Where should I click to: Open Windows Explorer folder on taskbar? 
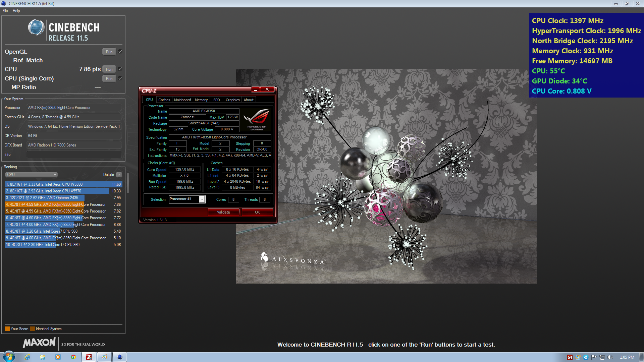pyautogui.click(x=43, y=357)
